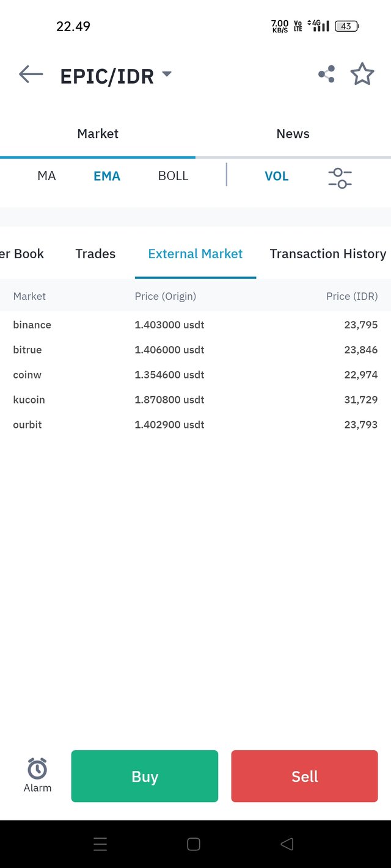This screenshot has width=391, height=868.
Task: Toggle the VOL indicator
Action: coord(276,176)
